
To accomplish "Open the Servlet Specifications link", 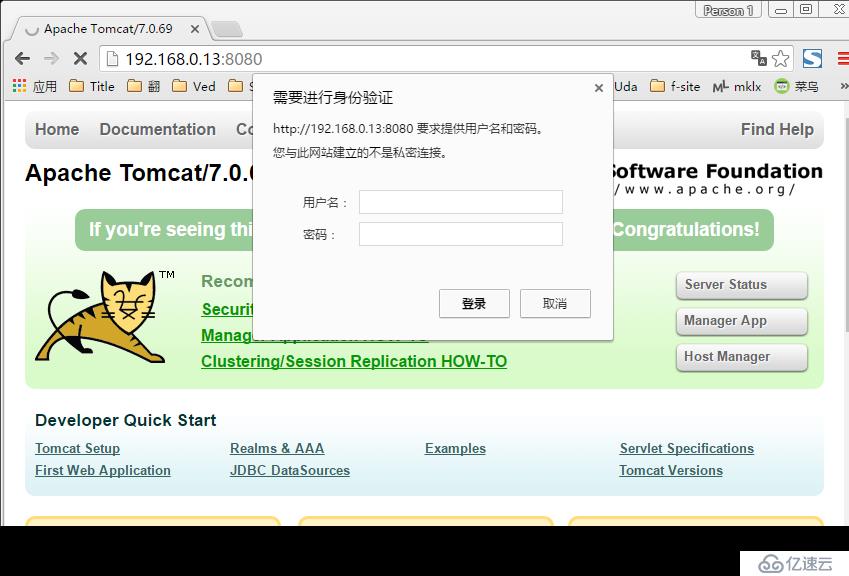I will coord(687,448).
